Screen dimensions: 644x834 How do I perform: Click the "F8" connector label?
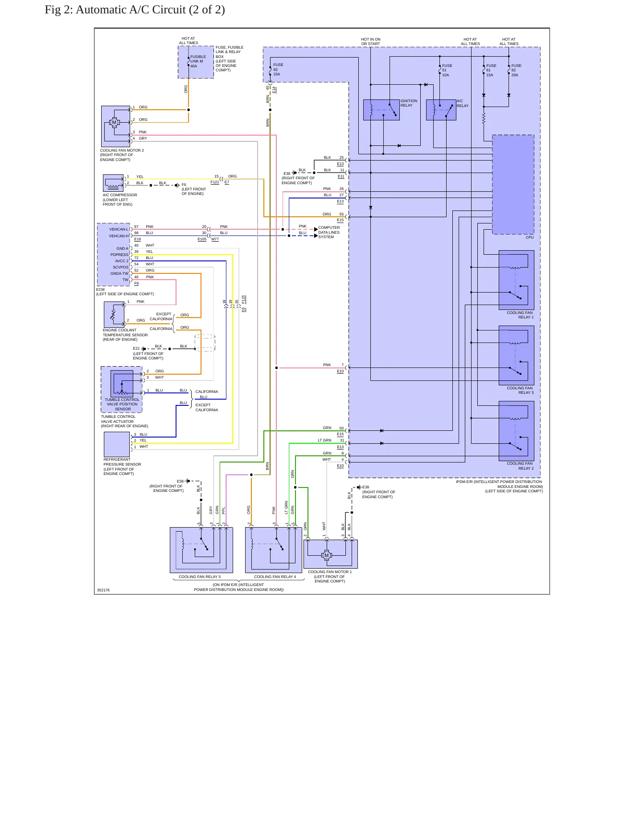tap(136, 283)
